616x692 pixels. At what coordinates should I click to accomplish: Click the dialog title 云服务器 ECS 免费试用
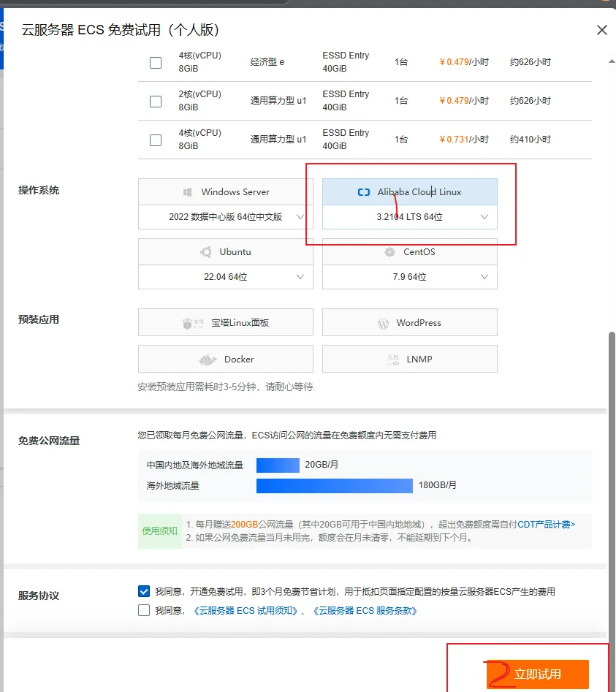point(121,30)
